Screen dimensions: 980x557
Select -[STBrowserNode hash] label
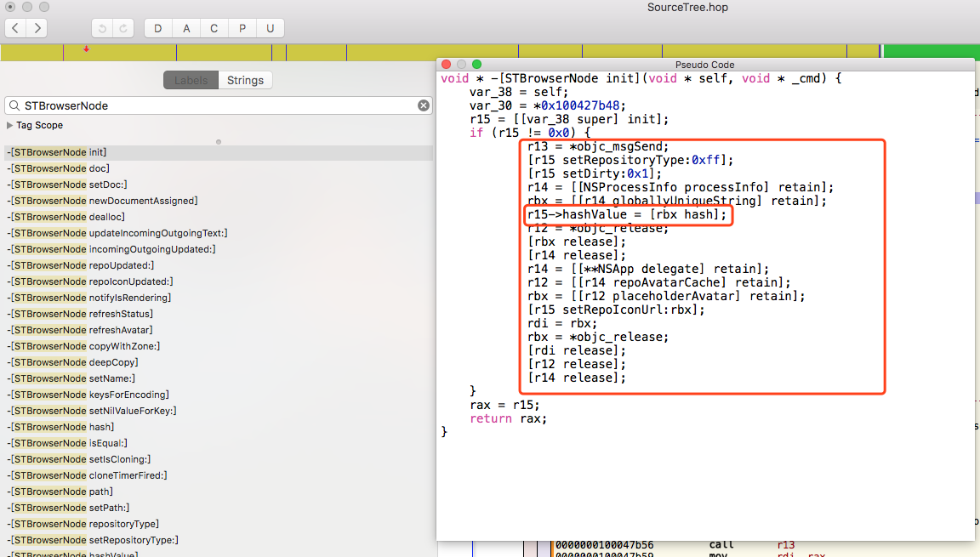click(60, 427)
